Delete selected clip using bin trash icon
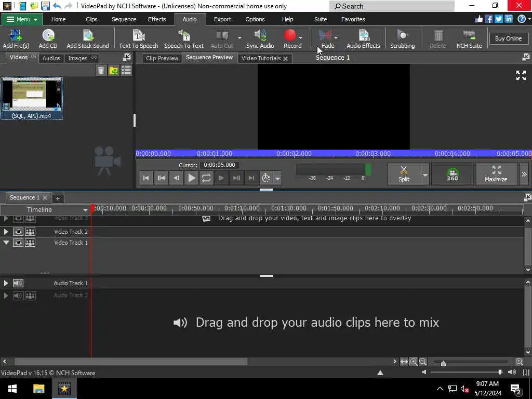This screenshot has height=399, width=532. [101, 70]
